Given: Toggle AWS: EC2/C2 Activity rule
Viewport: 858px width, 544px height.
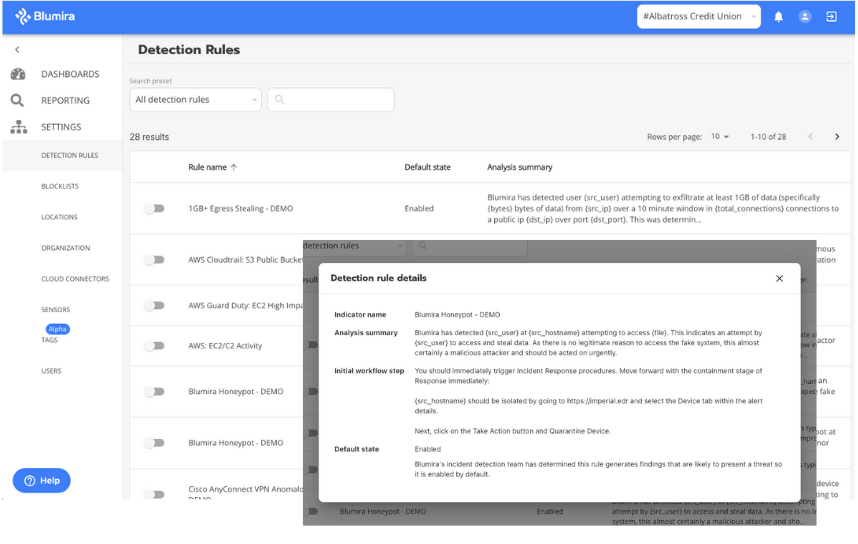Looking at the screenshot, I should coord(154,346).
